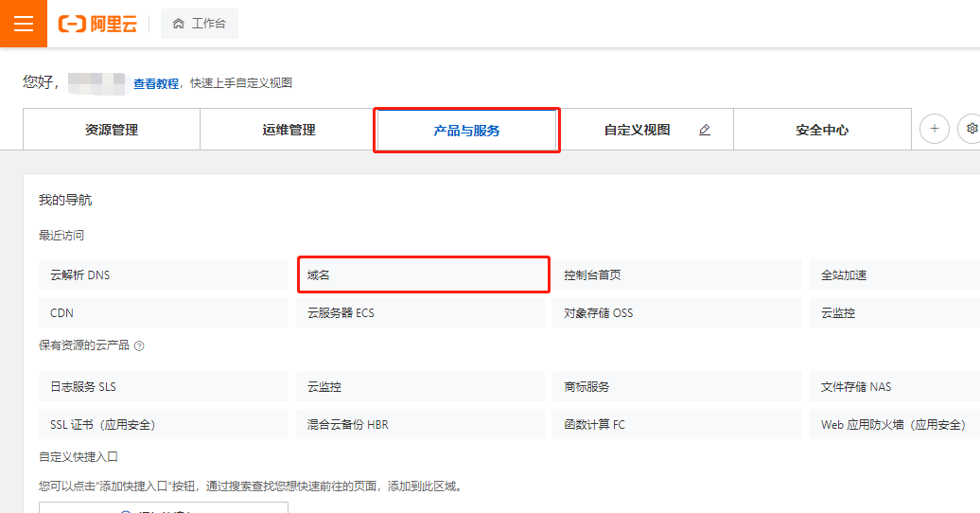Switch to the 资源管理 tab
This screenshot has width=980, height=513.
(x=112, y=130)
